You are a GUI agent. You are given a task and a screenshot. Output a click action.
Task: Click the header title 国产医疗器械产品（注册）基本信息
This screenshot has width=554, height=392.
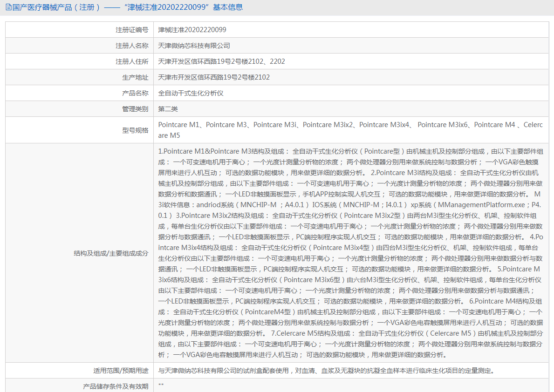click(128, 7)
